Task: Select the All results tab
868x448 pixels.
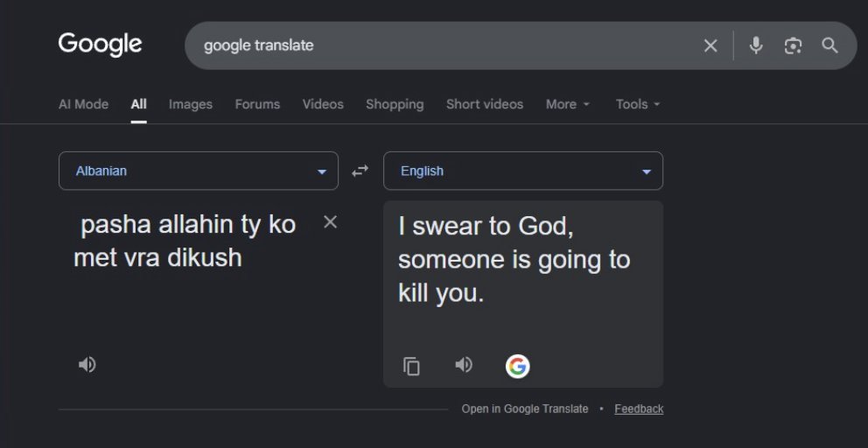Action: [x=139, y=104]
